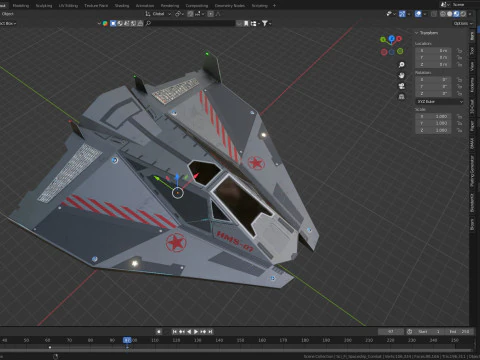Toggle camera view icon
This screenshot has height=360, width=480.
402,86
